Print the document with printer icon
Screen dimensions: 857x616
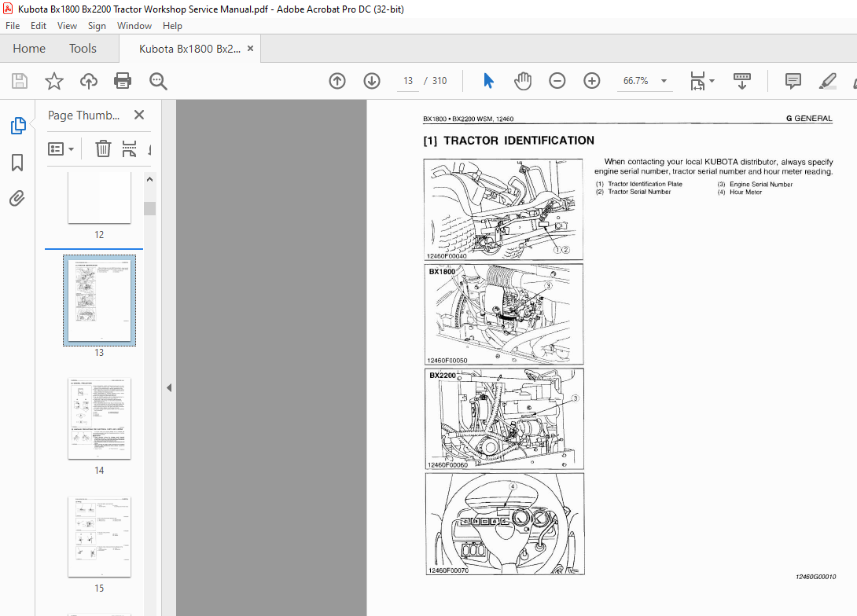pyautogui.click(x=123, y=81)
